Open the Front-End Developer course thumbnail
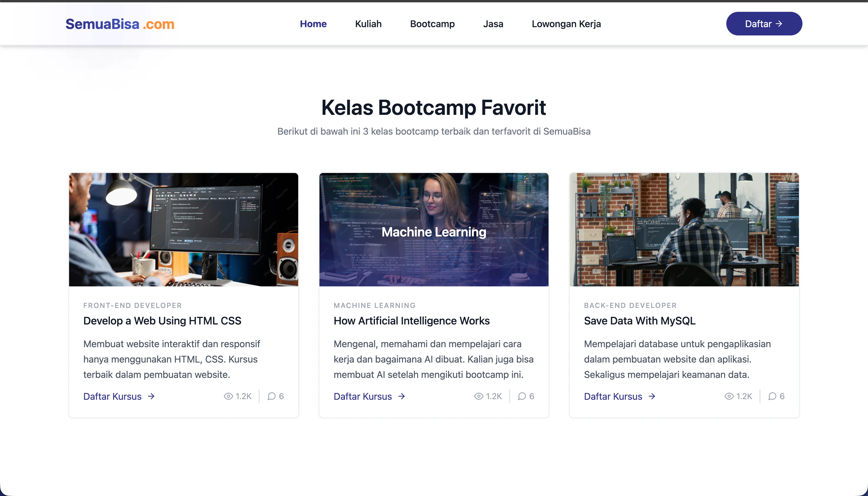Image resolution: width=868 pixels, height=496 pixels. coord(184,230)
